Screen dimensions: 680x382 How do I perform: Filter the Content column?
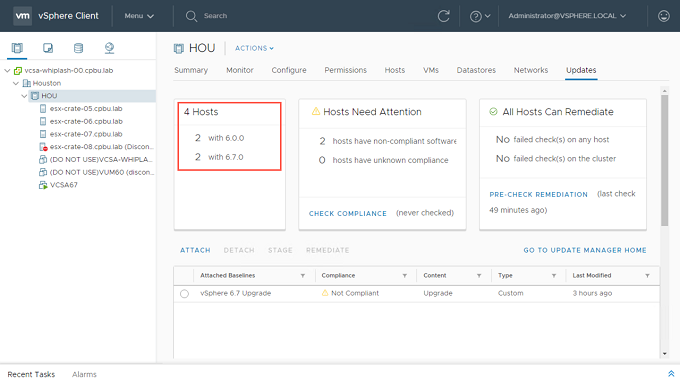point(479,276)
